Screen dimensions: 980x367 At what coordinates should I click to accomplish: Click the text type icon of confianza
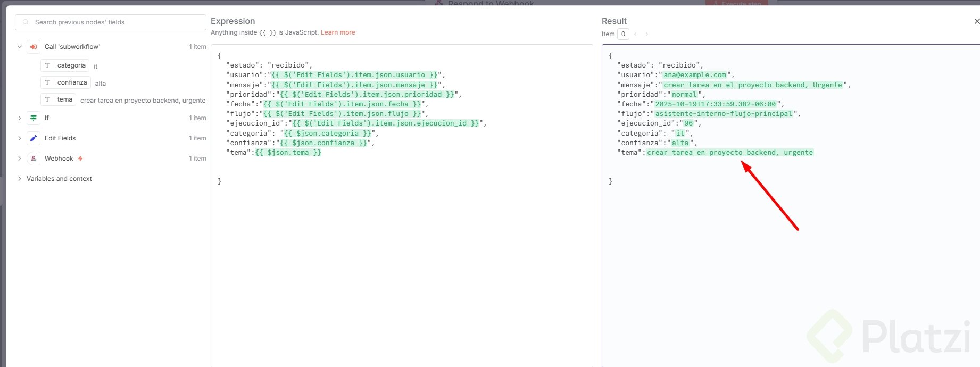click(47, 82)
